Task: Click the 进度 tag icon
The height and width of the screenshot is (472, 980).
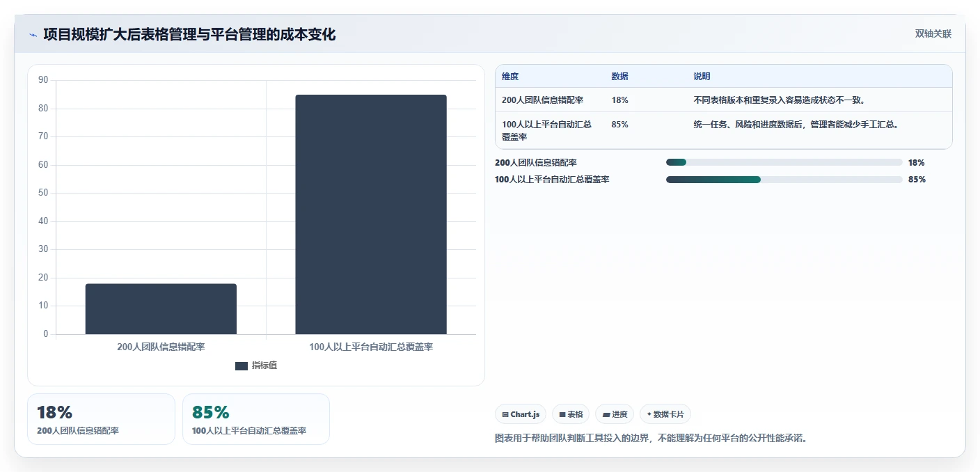Action: (x=606, y=414)
